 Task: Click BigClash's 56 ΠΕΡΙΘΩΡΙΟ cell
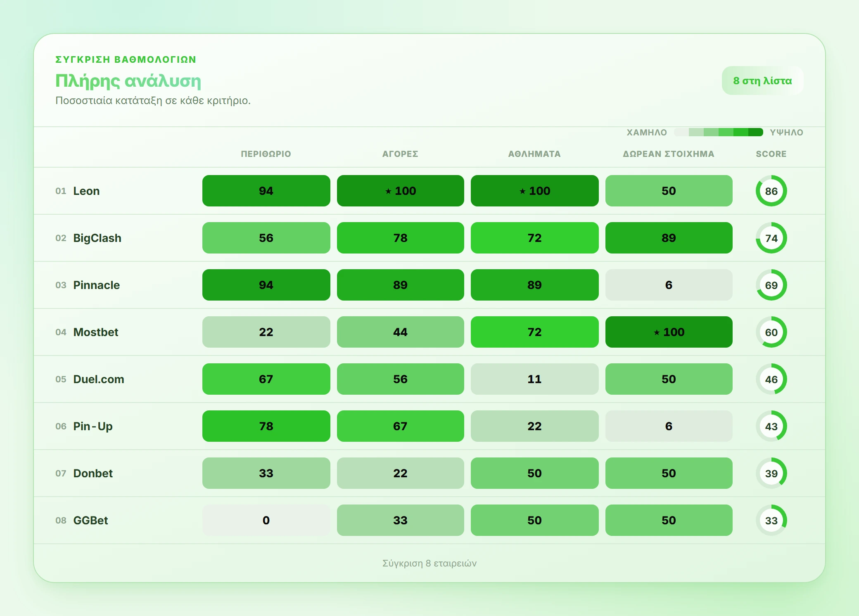click(x=266, y=238)
